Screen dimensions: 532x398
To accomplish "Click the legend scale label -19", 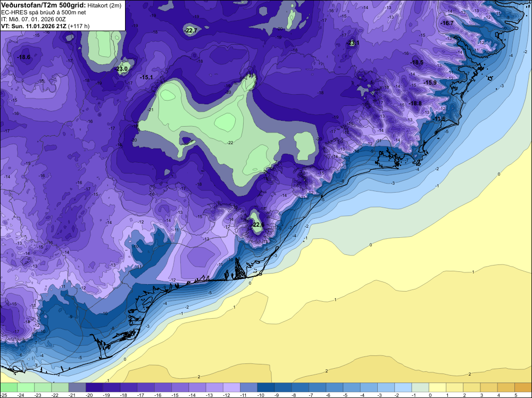I will [x=106, y=395].
